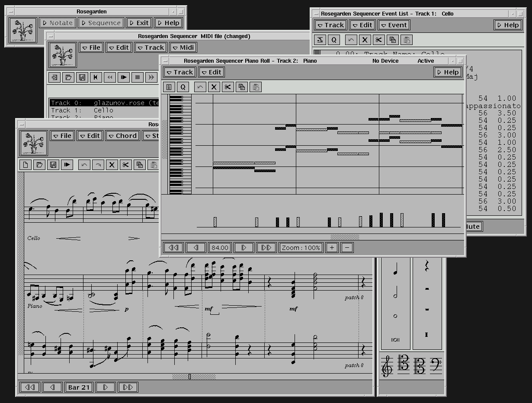Click the scissors cut icon in Event List toolbar
Image resolution: width=532 pixels, height=403 pixels.
(x=378, y=40)
